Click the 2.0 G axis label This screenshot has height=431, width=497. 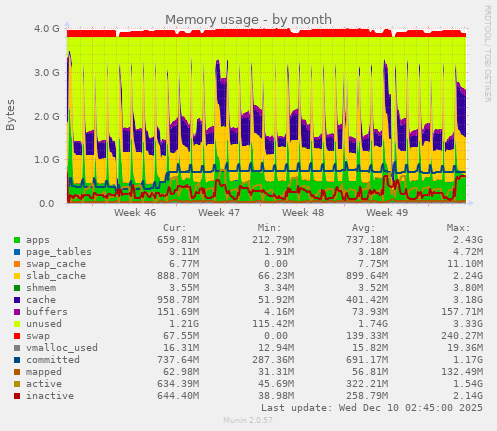47,116
